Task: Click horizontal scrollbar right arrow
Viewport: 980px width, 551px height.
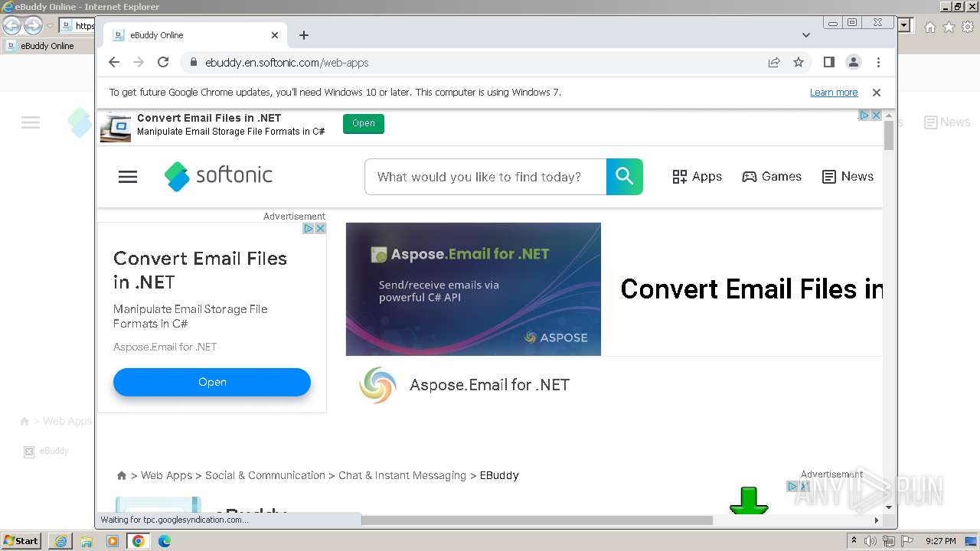Action: point(877,520)
